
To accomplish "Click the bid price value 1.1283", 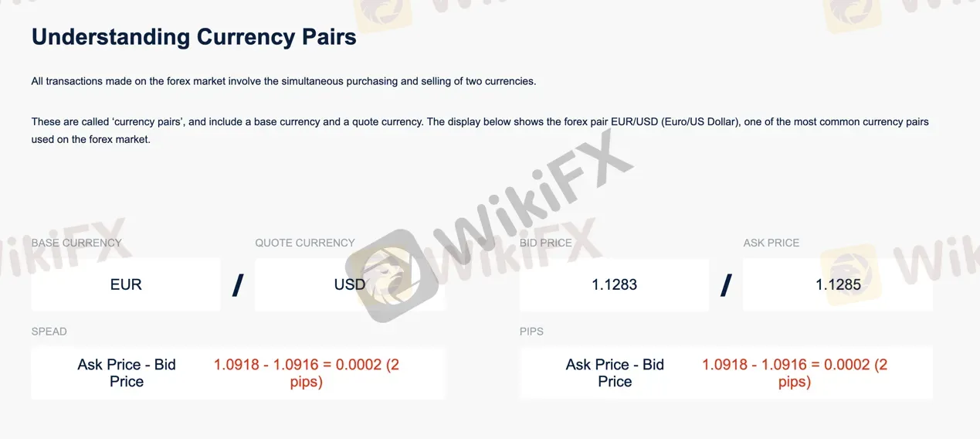I will click(615, 284).
